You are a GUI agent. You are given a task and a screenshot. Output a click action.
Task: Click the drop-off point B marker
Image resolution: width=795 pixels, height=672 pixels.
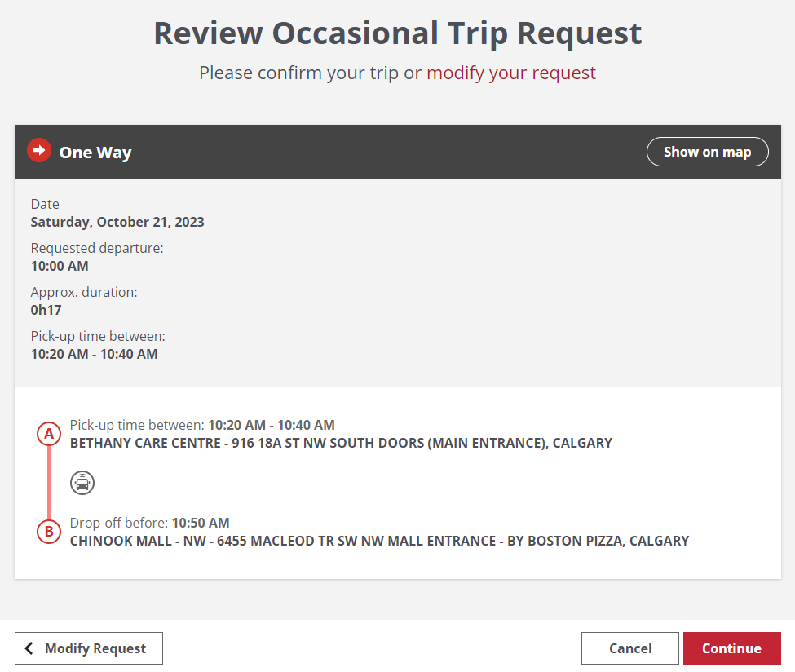coord(49,532)
